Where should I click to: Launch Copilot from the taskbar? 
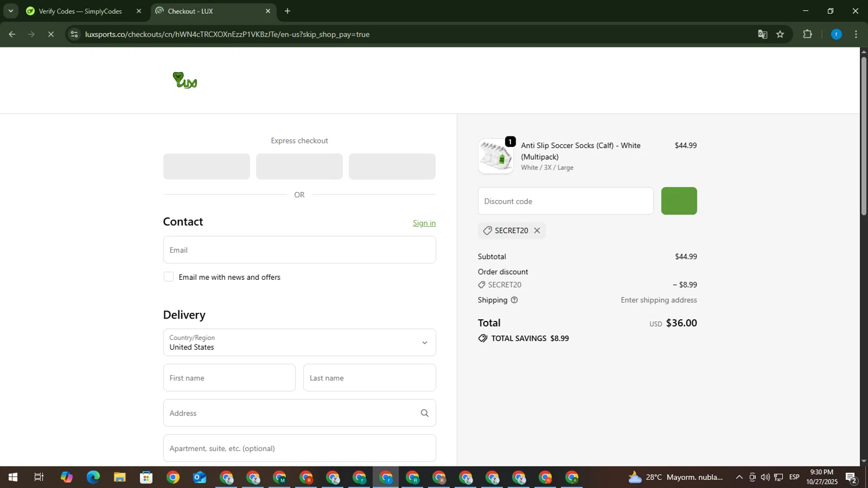click(x=67, y=478)
